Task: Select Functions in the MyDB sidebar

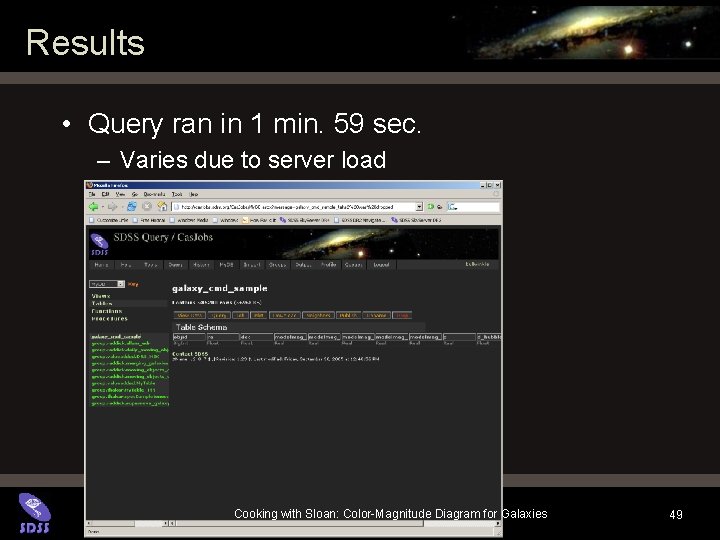Action: tap(107, 311)
